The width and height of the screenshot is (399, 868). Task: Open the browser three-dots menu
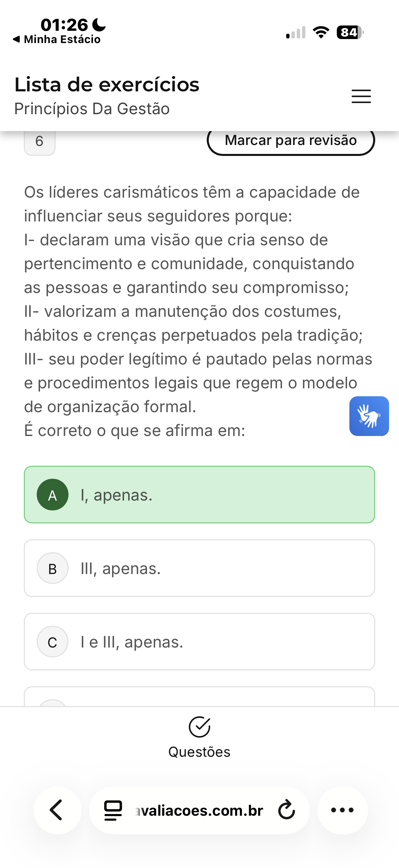pyautogui.click(x=342, y=810)
